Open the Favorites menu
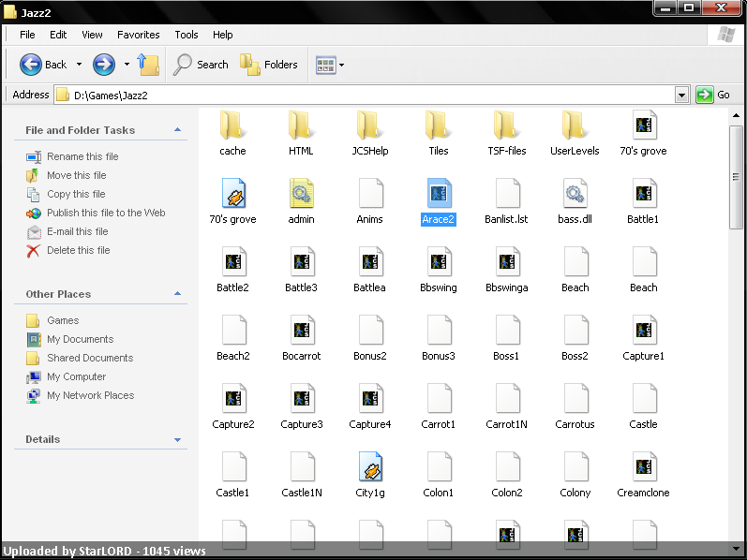 click(138, 35)
